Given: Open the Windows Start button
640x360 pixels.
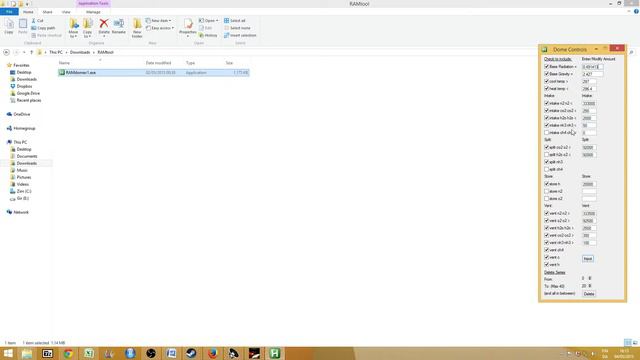Looking at the screenshot, I should [8, 353].
